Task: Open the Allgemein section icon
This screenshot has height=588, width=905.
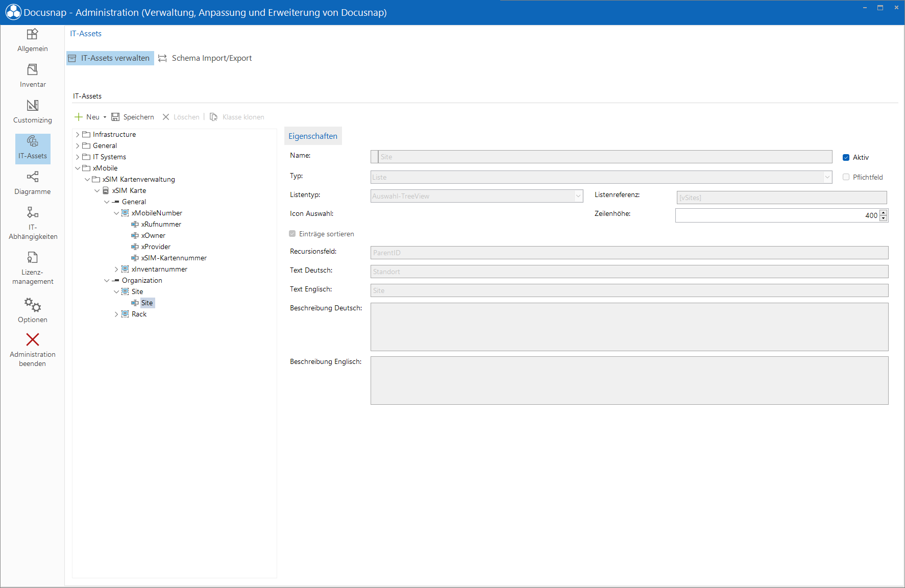Action: (33, 34)
